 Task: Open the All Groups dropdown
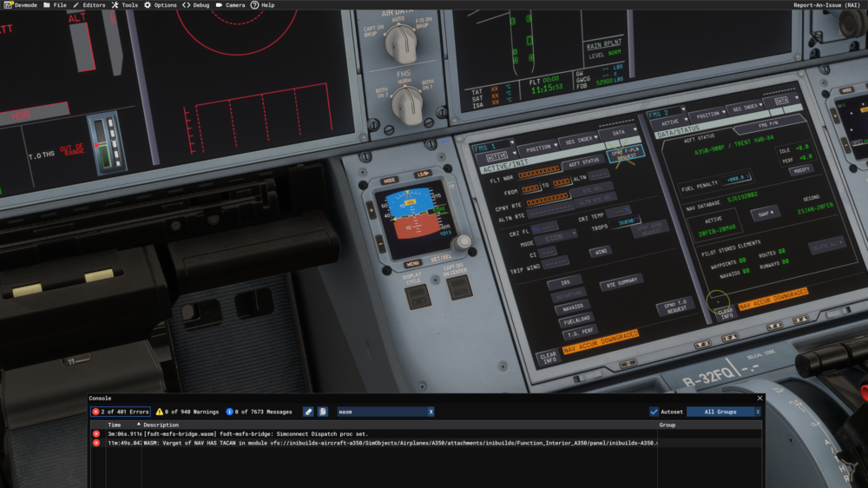[x=720, y=412]
